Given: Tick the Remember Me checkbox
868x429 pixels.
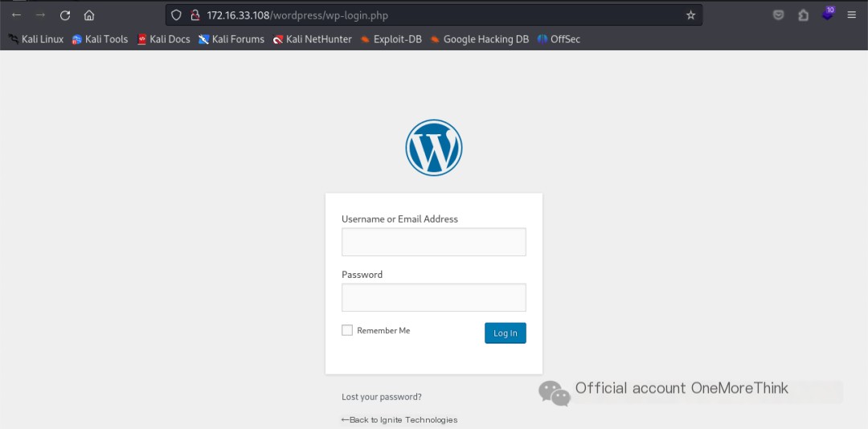Looking at the screenshot, I should pos(347,330).
